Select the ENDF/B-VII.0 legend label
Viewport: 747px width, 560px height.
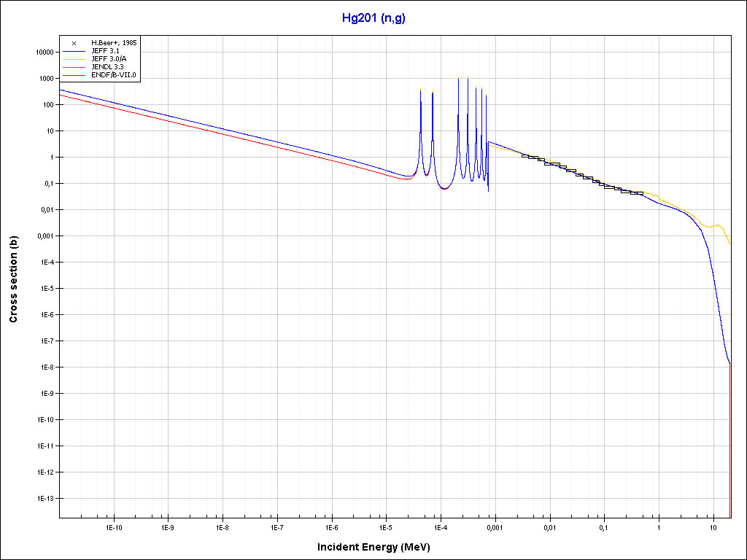113,74
